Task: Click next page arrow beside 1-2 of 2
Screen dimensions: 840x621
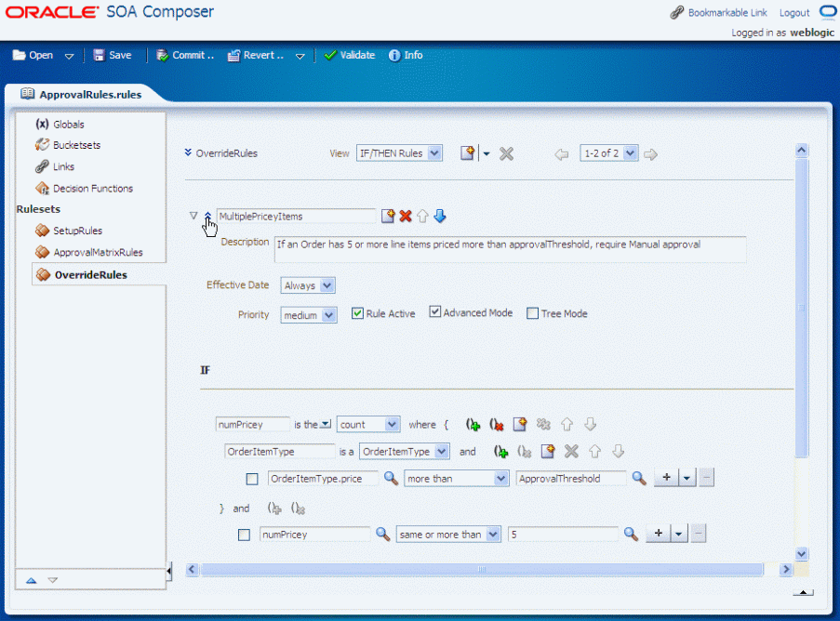Action: point(650,154)
